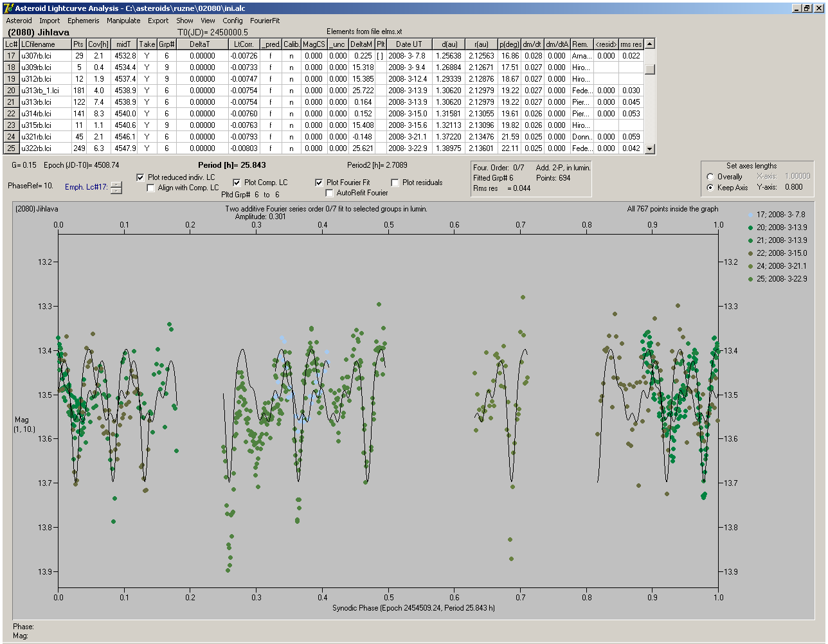Enable Plot residuals checkbox
This screenshot has width=828, height=644.
[x=395, y=183]
